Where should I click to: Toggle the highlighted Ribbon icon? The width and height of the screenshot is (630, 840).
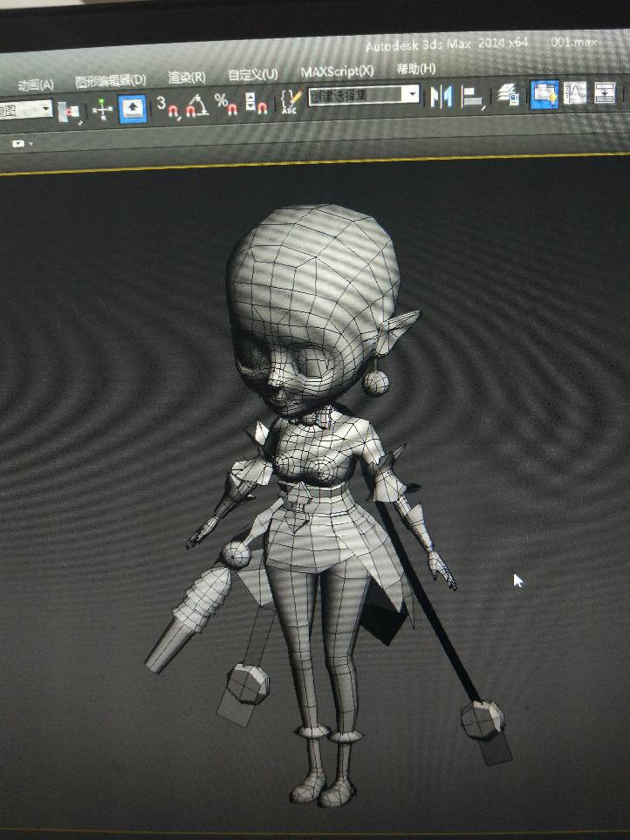[544, 94]
